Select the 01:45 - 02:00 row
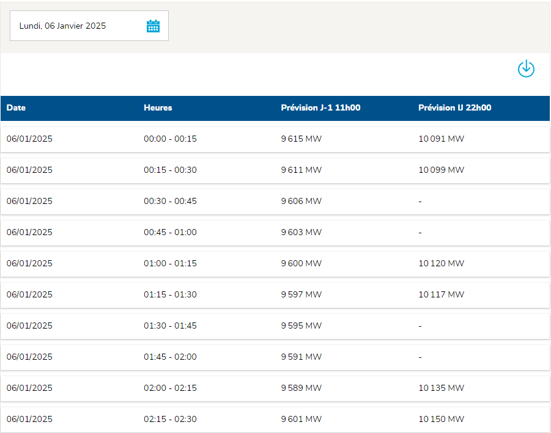 [x=275, y=357]
